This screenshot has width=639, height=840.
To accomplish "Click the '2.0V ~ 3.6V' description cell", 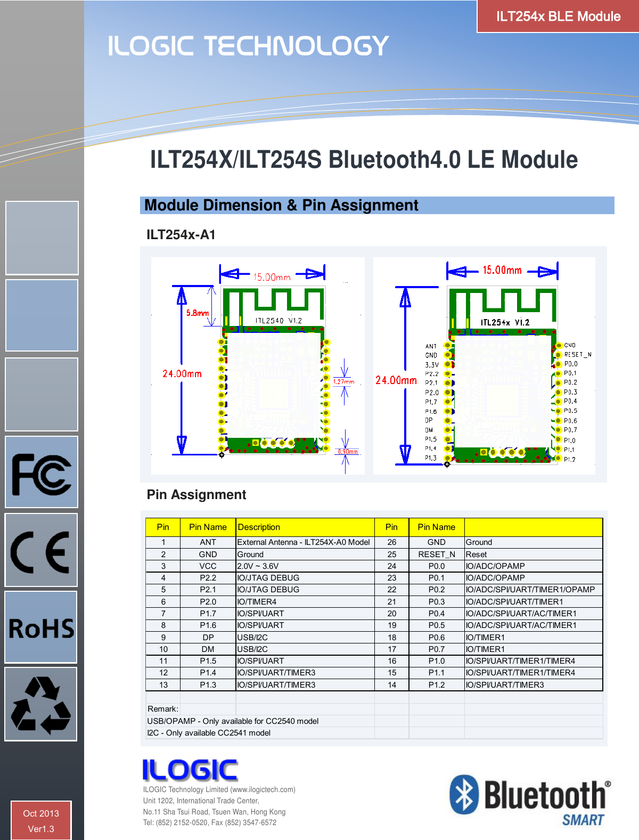I will (305, 566).
